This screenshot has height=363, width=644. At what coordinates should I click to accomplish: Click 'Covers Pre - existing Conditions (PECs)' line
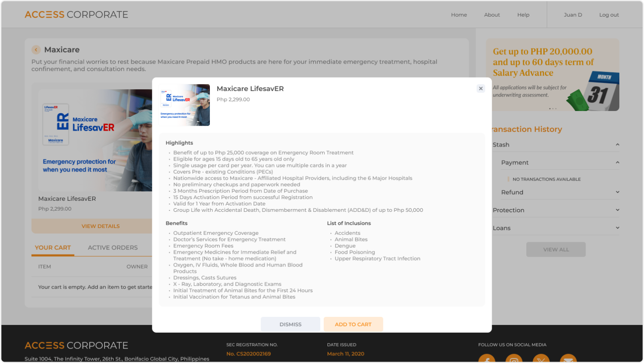coord(223,172)
